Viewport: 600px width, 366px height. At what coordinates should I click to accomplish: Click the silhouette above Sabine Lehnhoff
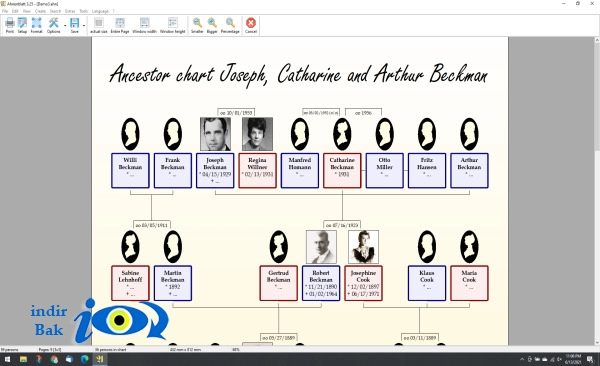tap(130, 247)
